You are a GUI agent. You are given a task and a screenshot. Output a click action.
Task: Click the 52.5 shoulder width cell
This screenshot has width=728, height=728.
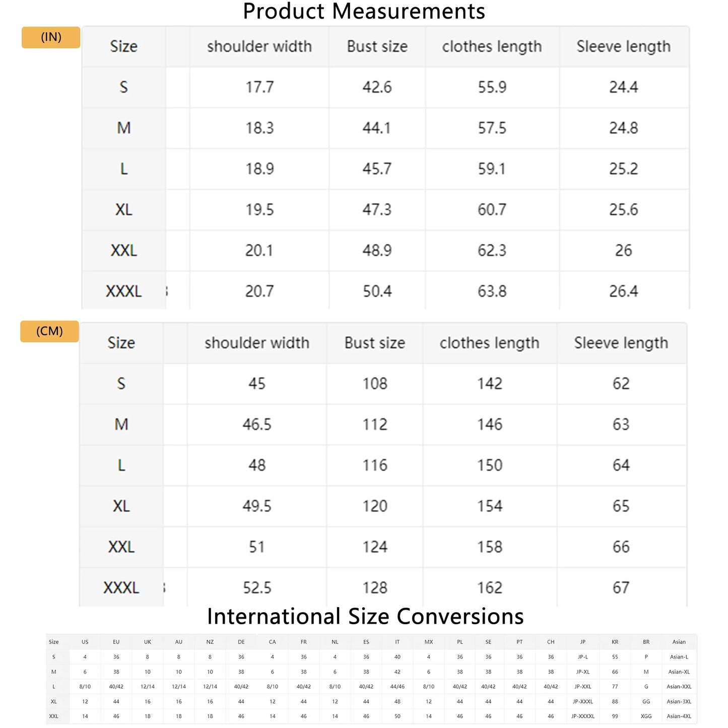(257, 587)
